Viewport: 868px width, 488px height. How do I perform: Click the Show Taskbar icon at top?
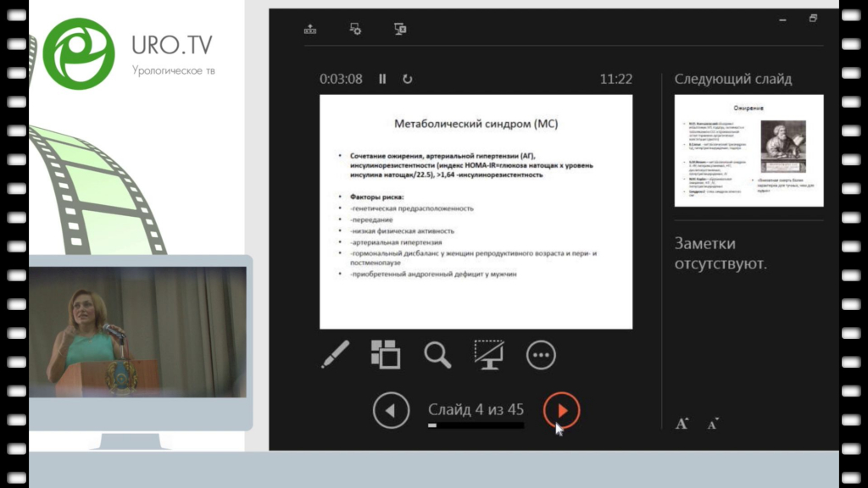click(x=310, y=29)
